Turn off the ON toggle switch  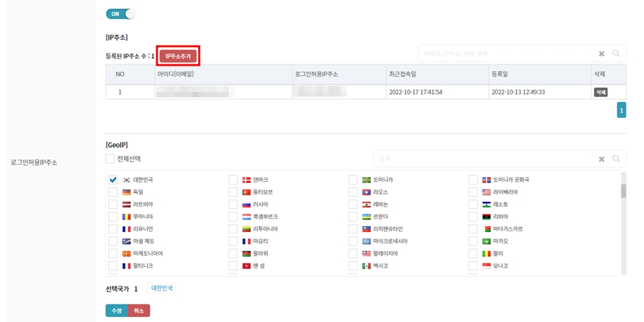click(x=120, y=13)
